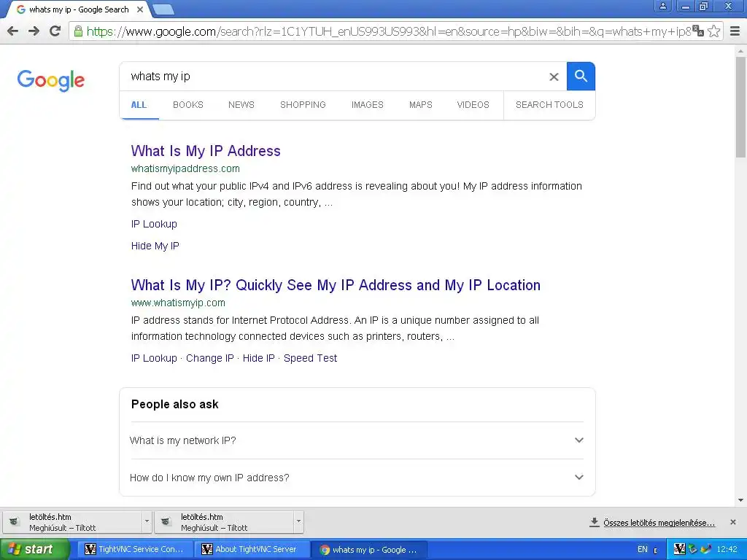The height and width of the screenshot is (560, 747).
Task: Open dropdown arrow of second letöltés.htm download
Action: pos(298,521)
